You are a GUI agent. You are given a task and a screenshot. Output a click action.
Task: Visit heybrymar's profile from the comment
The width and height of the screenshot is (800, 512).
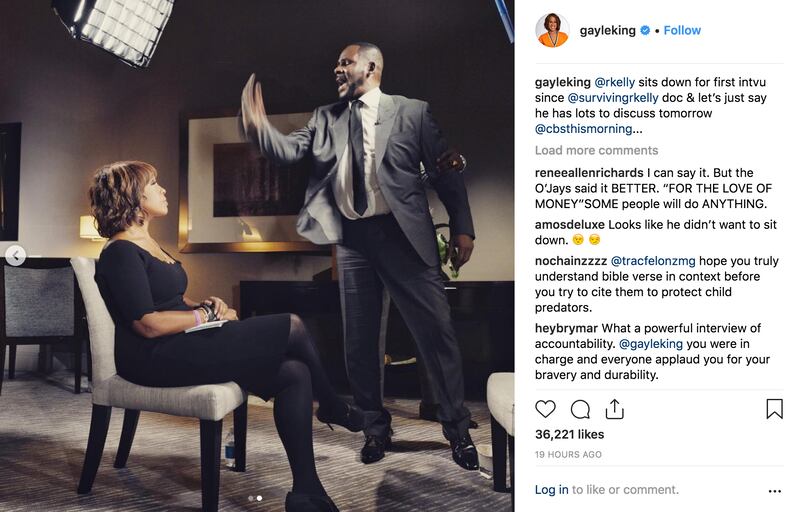tap(566, 328)
